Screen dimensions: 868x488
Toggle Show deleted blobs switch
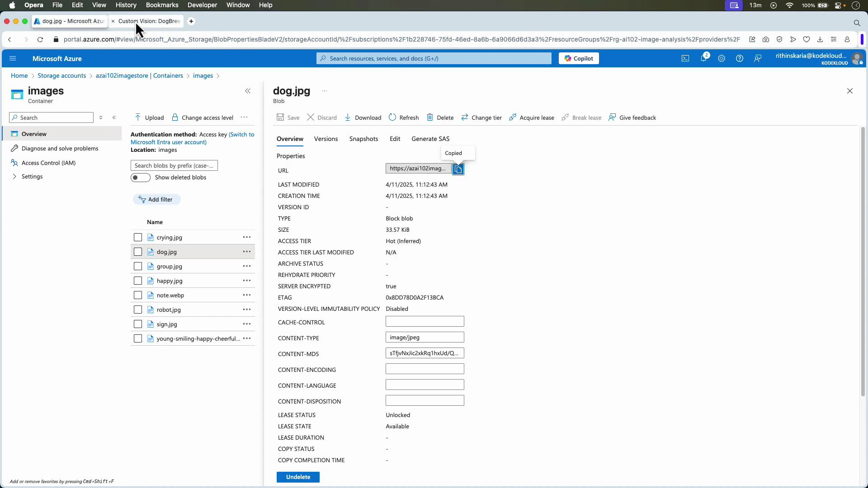point(141,178)
